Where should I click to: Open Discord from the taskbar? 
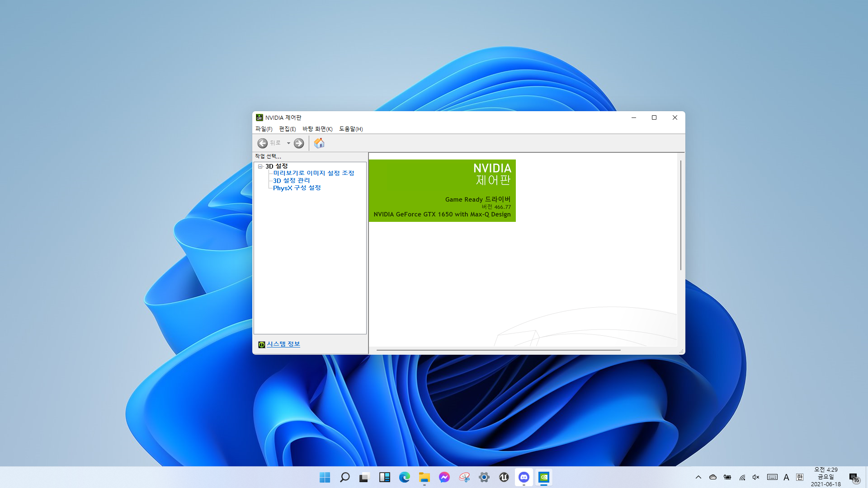(x=524, y=477)
